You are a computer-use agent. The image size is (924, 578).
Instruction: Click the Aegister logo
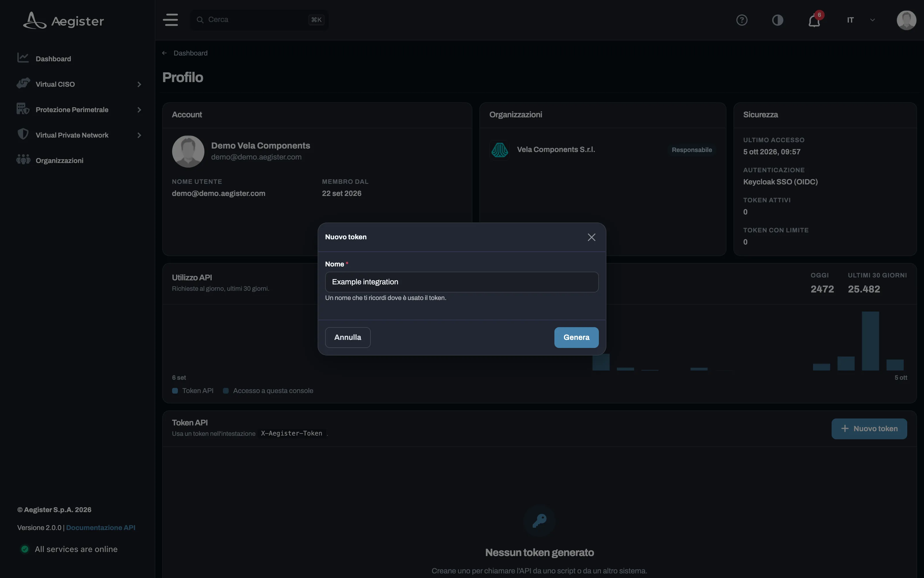coord(64,20)
